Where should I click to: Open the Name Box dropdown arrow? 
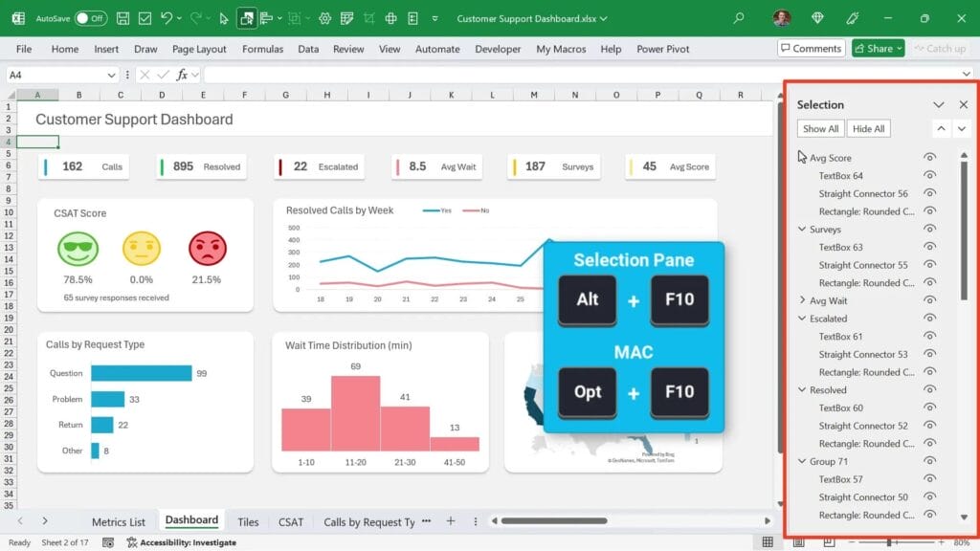(113, 75)
